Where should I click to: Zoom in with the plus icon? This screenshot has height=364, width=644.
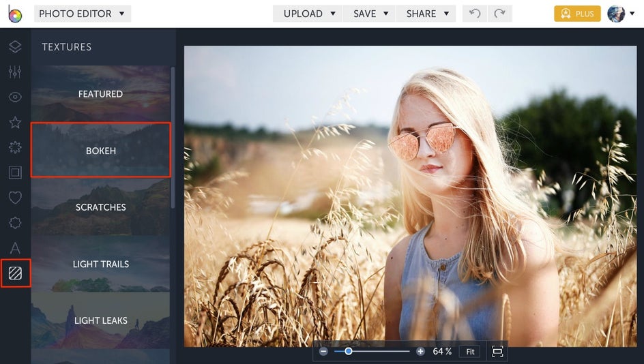click(x=420, y=351)
